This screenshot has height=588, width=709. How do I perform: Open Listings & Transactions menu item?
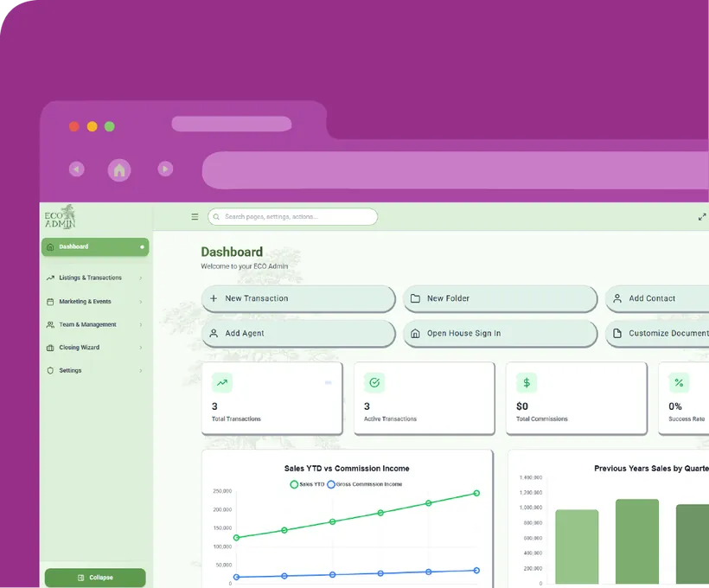pyautogui.click(x=95, y=278)
